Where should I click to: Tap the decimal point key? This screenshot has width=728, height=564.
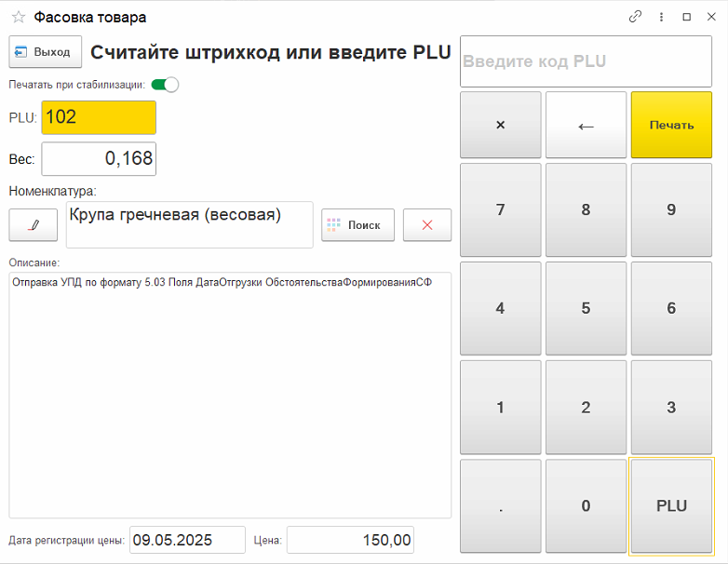click(501, 506)
